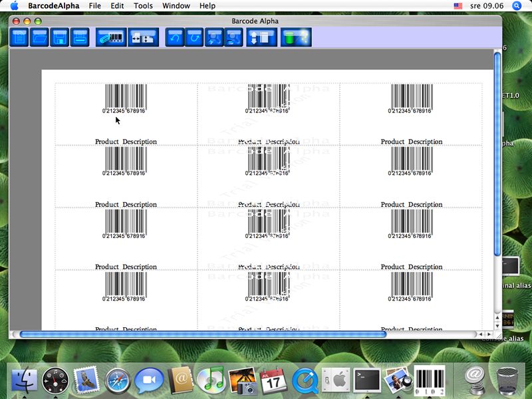
Task: Open the barcode with paperclip toolbar tool
Action: coord(111,37)
